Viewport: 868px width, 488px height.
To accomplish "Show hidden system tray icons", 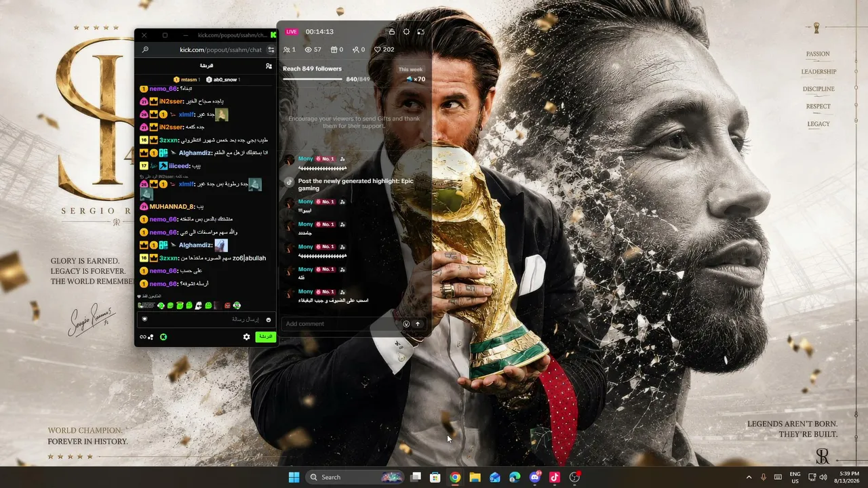I will pos(749,477).
